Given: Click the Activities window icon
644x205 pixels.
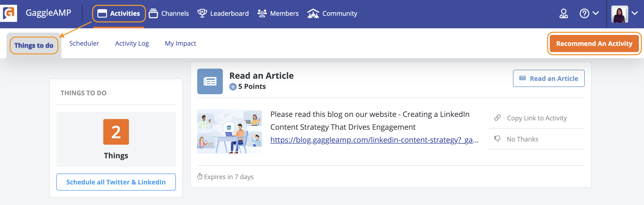Looking at the screenshot, I should 102,13.
